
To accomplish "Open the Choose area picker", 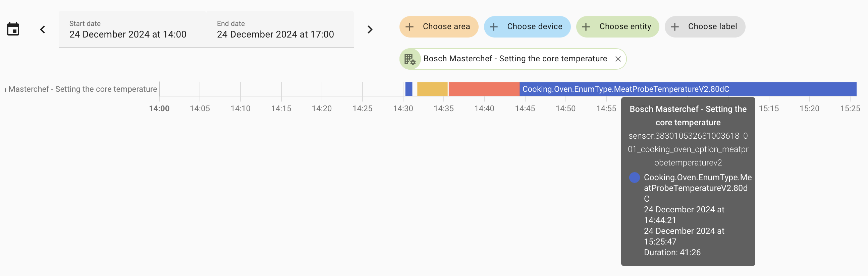I will pyautogui.click(x=439, y=27).
